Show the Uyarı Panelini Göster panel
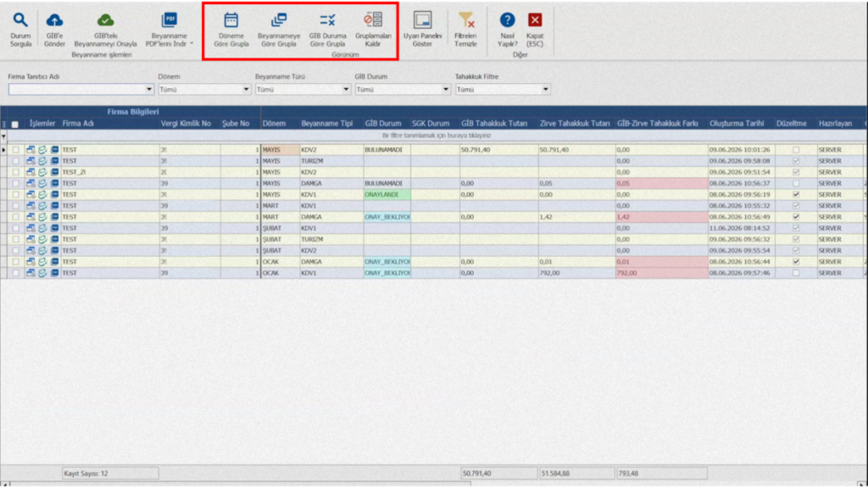The width and height of the screenshot is (868, 488). (422, 30)
